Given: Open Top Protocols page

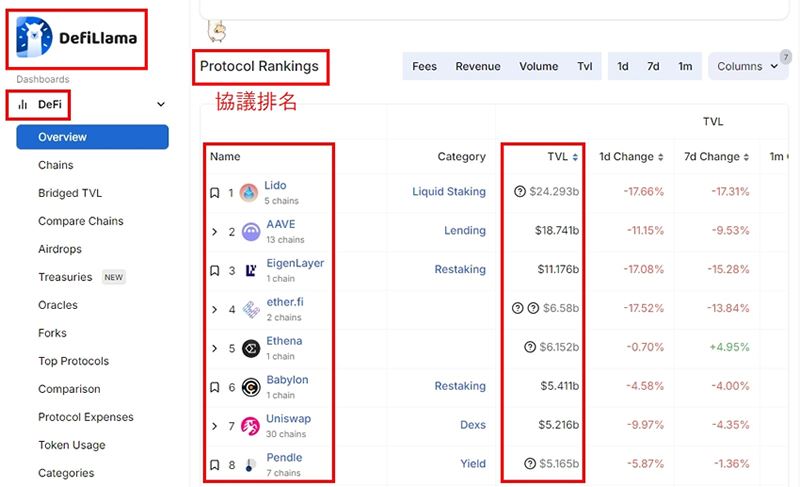Looking at the screenshot, I should pos(73,361).
